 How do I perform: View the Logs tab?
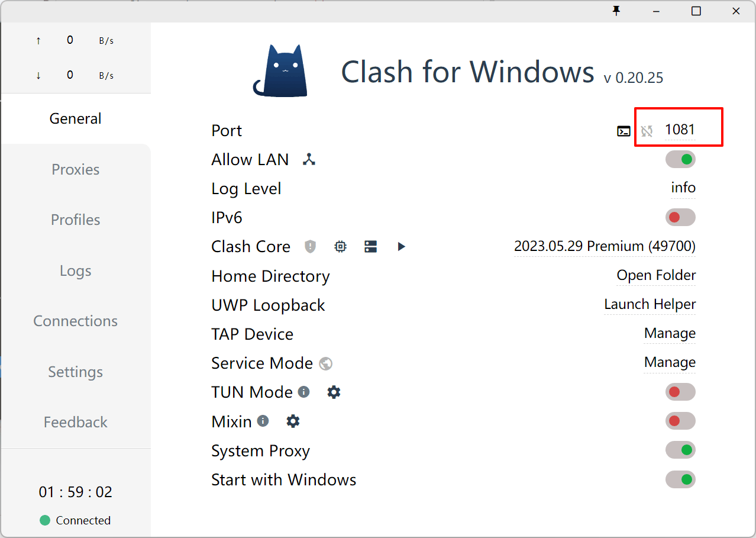(x=76, y=270)
